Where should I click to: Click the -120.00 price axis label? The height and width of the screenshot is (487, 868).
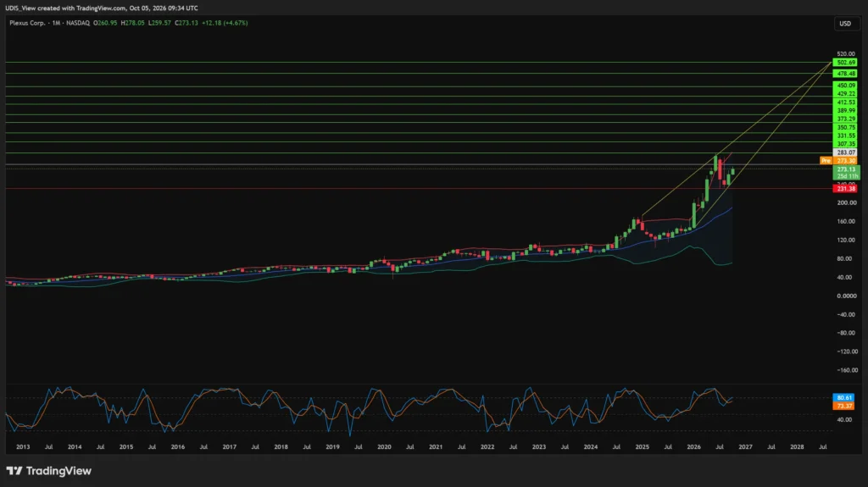847,352
